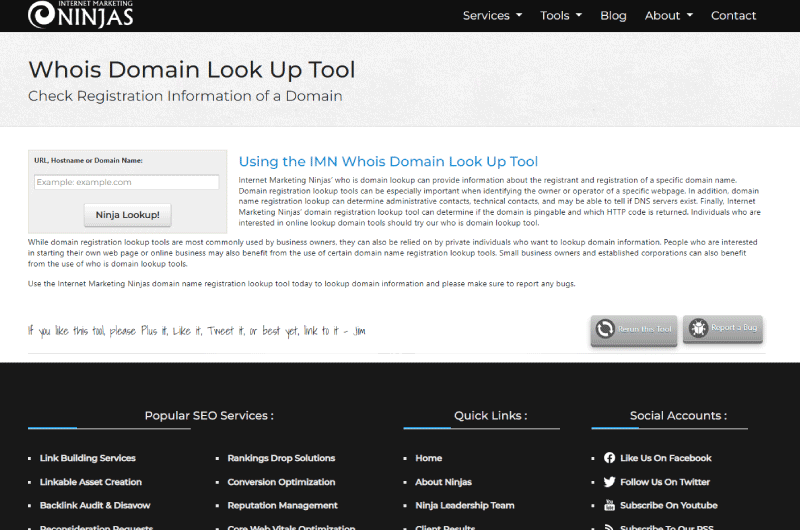Click Like Us On Facebook
This screenshot has height=530, width=800.
point(666,458)
